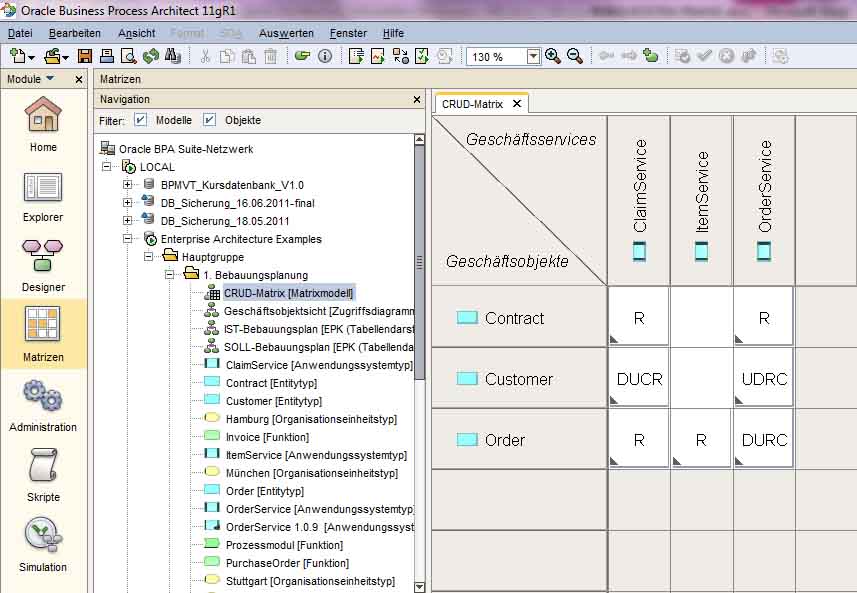Click the green pointing-hand toolbar icon
Image resolution: width=857 pixels, height=593 pixels.
302,56
